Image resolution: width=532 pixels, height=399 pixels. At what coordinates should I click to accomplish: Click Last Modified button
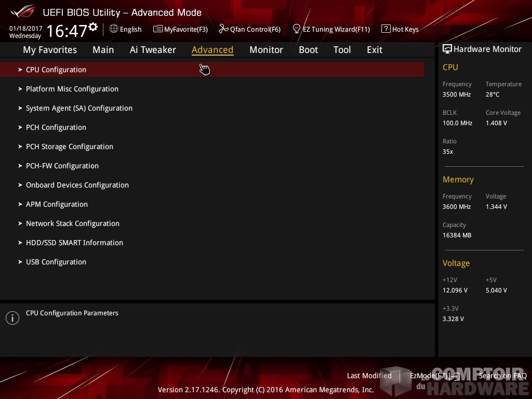tap(369, 376)
